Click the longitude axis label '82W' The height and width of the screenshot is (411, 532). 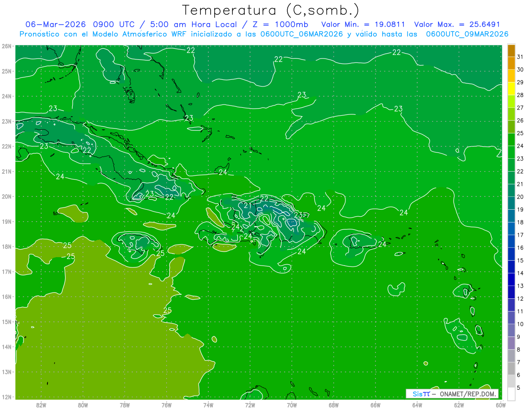point(41,405)
